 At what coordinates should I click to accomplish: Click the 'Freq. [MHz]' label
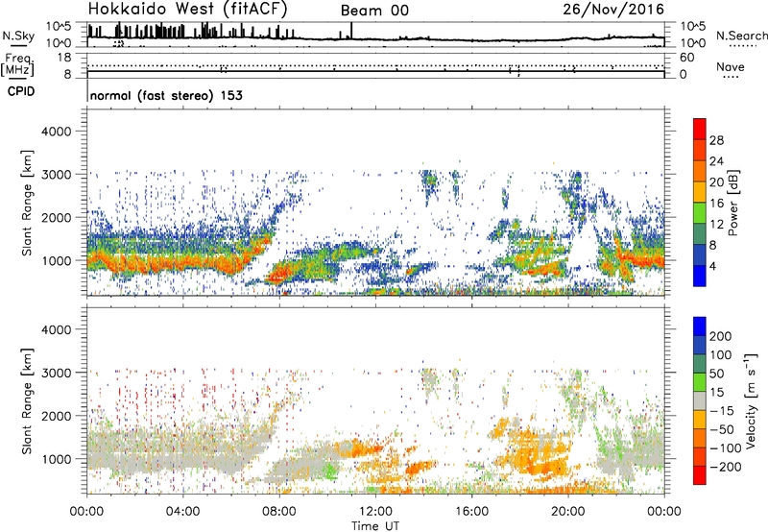[17, 65]
